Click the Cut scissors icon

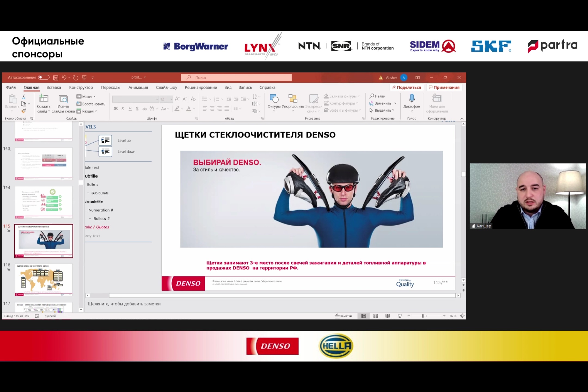(24, 97)
